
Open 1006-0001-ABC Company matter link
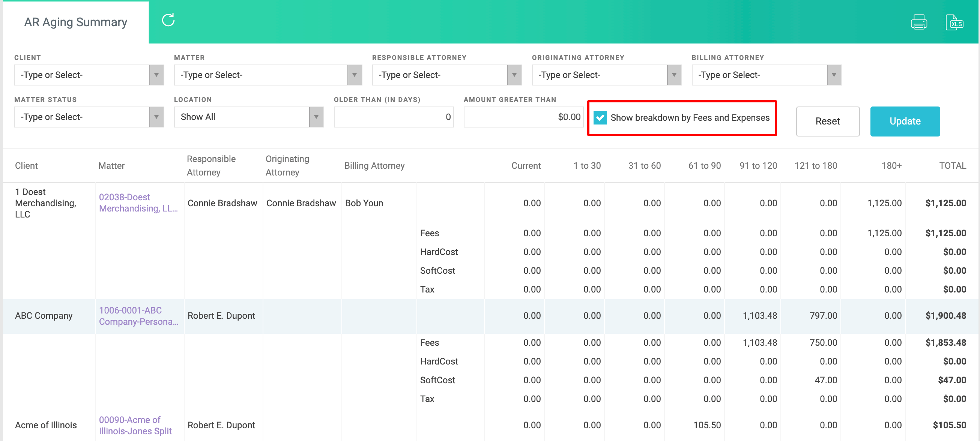(138, 315)
